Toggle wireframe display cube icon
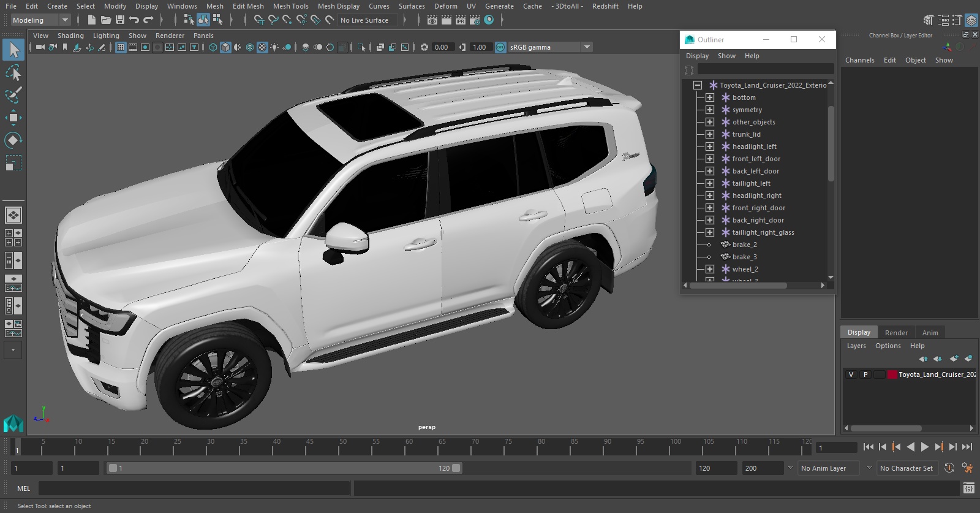Viewport: 980px width, 513px height. (x=213, y=47)
